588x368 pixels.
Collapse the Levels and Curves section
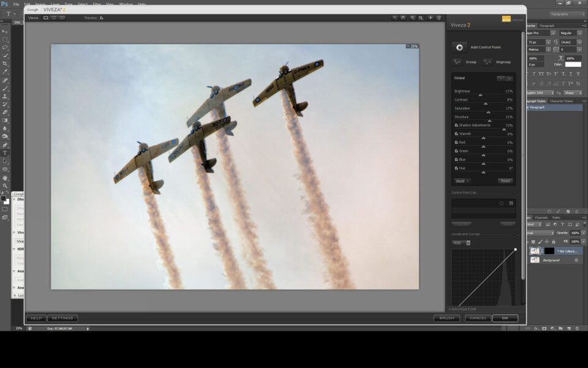pyautogui.click(x=514, y=234)
